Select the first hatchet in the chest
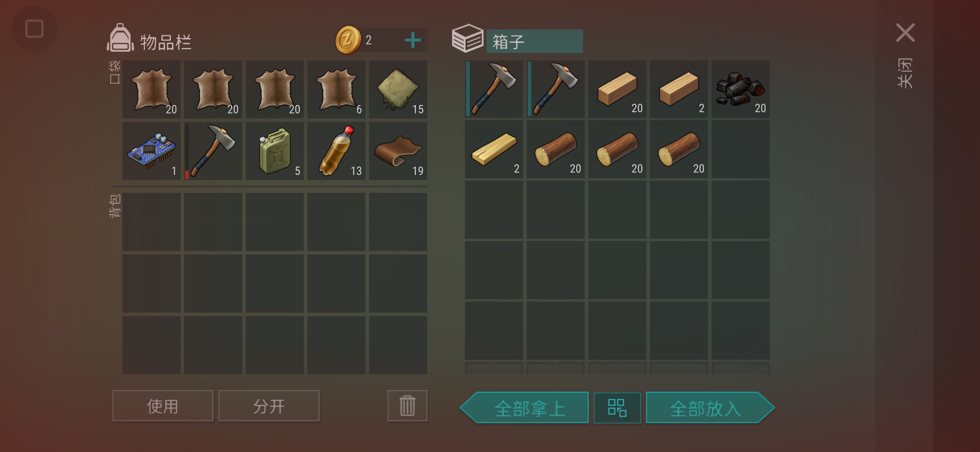The height and width of the screenshot is (452, 980). tap(494, 89)
